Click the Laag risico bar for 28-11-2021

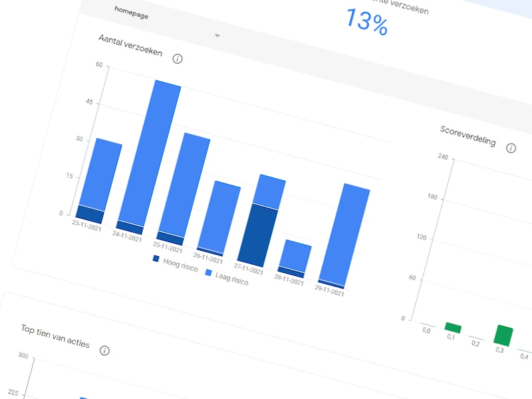point(295,256)
